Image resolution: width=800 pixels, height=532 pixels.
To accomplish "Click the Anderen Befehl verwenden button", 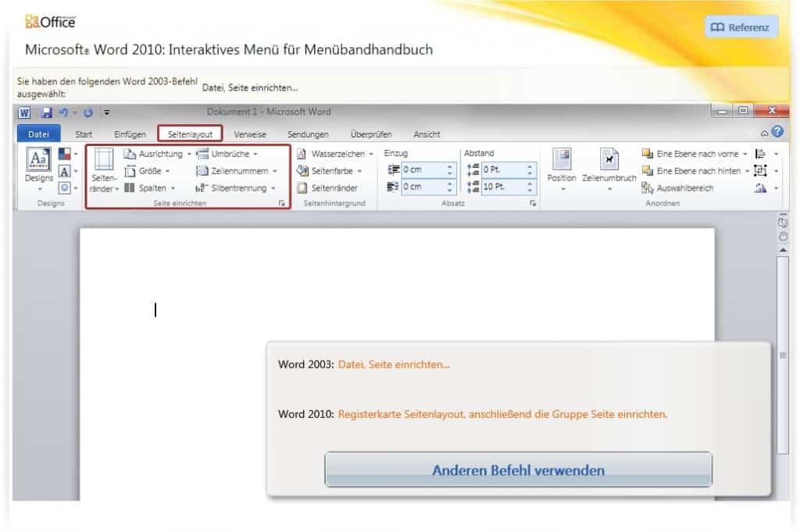I will click(x=518, y=470).
